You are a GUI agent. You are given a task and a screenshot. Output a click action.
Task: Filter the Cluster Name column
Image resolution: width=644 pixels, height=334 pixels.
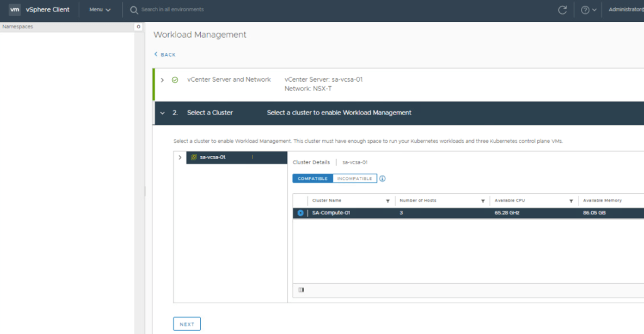click(388, 201)
